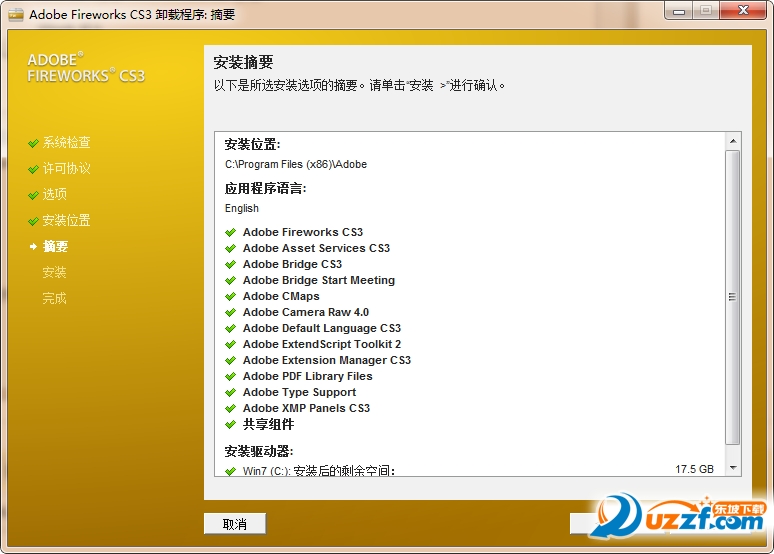Select the 许可协议 step in sidebar
This screenshot has width=774, height=554.
pos(66,169)
